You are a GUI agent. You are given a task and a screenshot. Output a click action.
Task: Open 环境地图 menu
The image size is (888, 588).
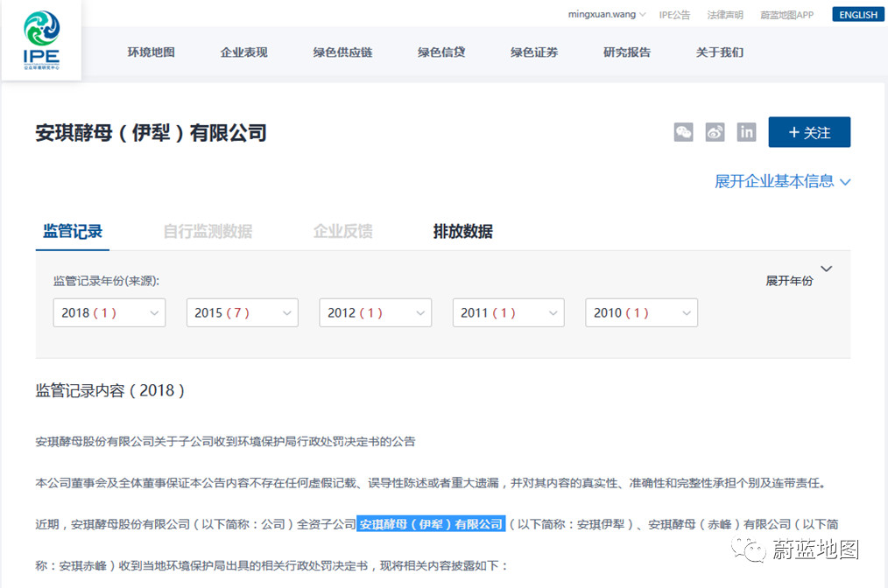coord(151,52)
